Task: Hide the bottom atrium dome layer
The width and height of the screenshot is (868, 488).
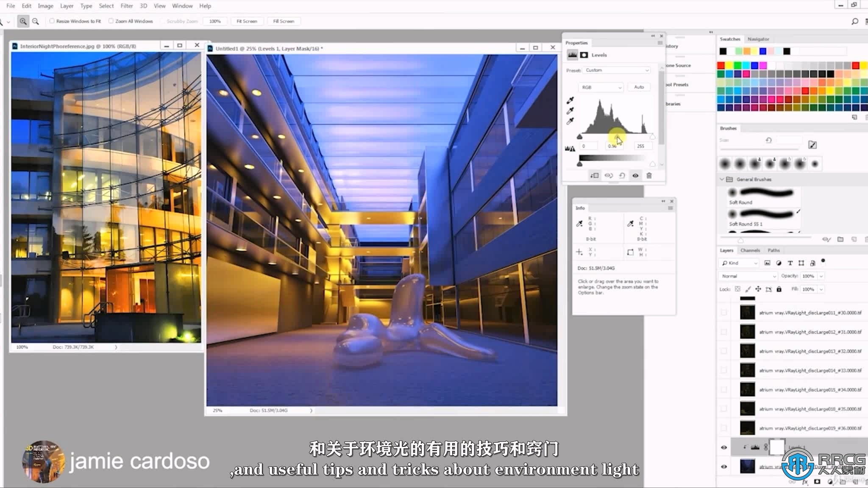Action: click(724, 467)
